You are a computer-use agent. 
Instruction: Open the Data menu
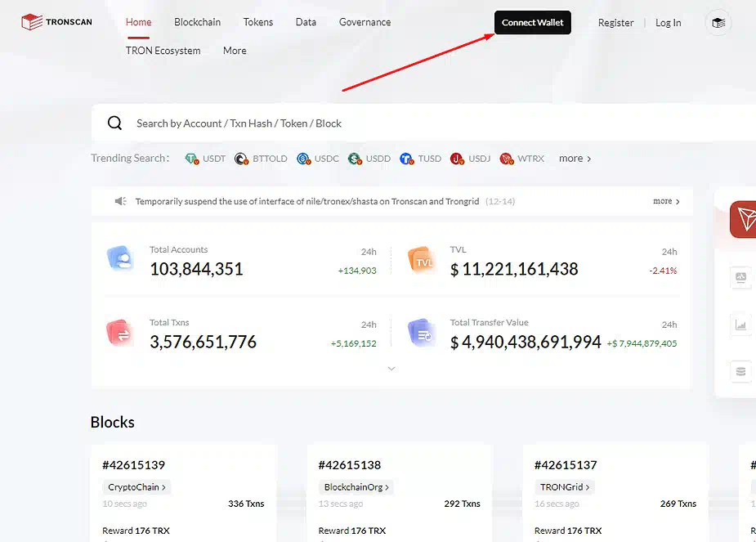[306, 22]
